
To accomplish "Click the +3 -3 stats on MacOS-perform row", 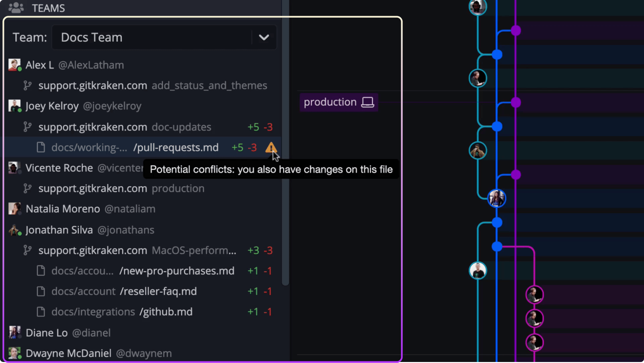I will tap(260, 250).
